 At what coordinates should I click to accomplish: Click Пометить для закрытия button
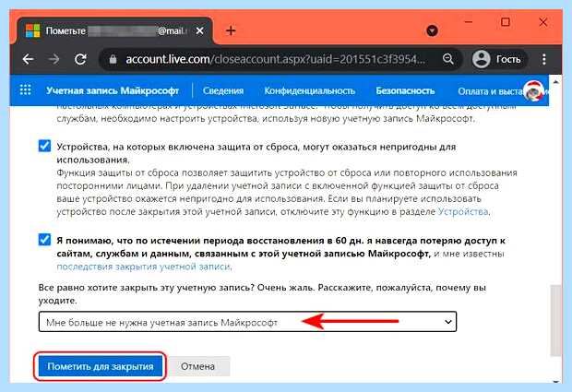point(101,366)
